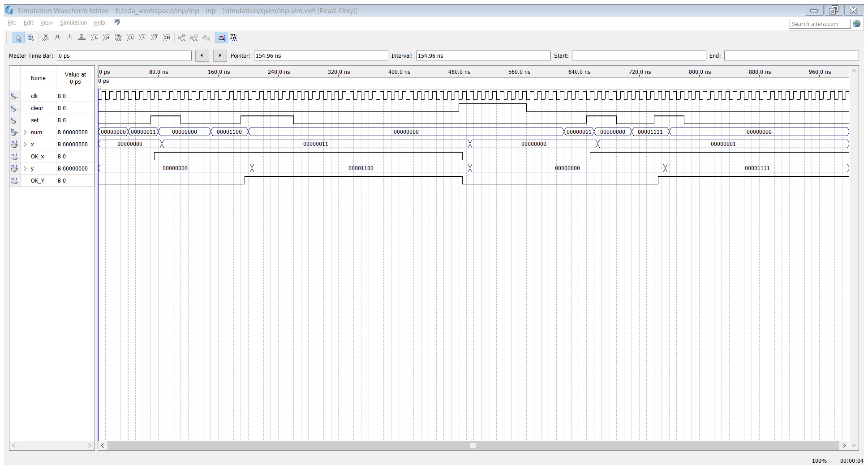This screenshot has height=469, width=868.
Task: Toggle the Snap to Transition button
Action: (233, 38)
